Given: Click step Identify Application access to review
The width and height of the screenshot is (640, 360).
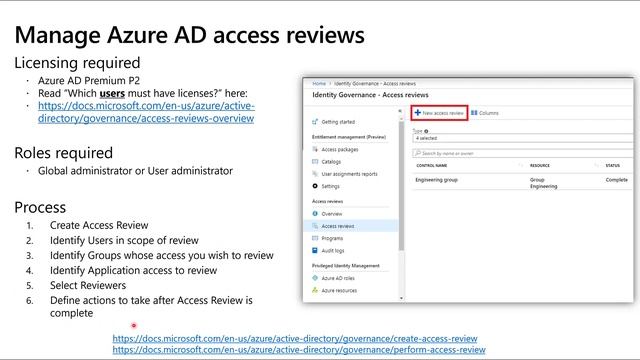Looking at the screenshot, I should [133, 270].
